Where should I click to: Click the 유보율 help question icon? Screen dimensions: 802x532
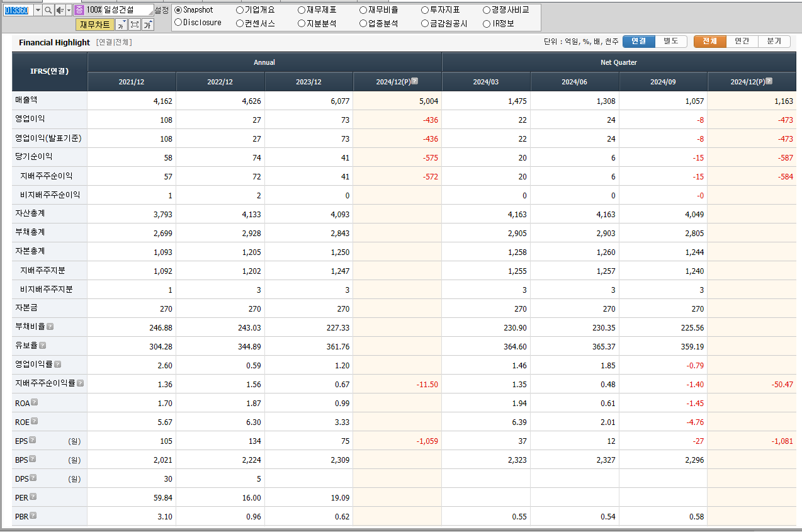click(43, 346)
